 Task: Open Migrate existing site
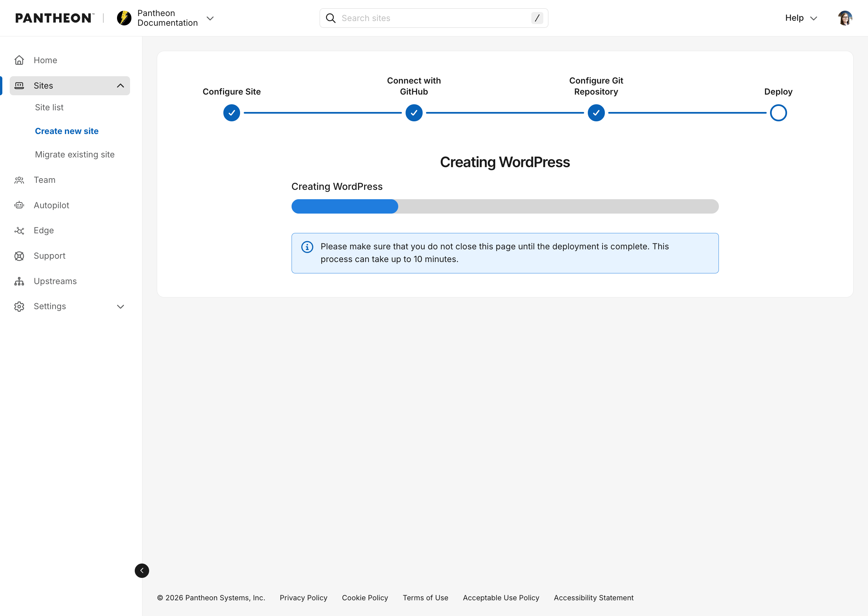[x=75, y=154]
